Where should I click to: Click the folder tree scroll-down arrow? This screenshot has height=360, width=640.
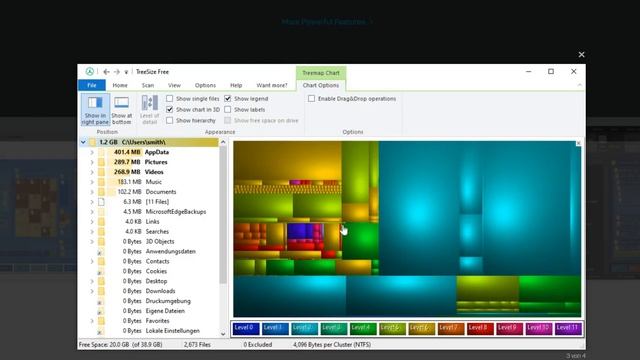coord(223,334)
